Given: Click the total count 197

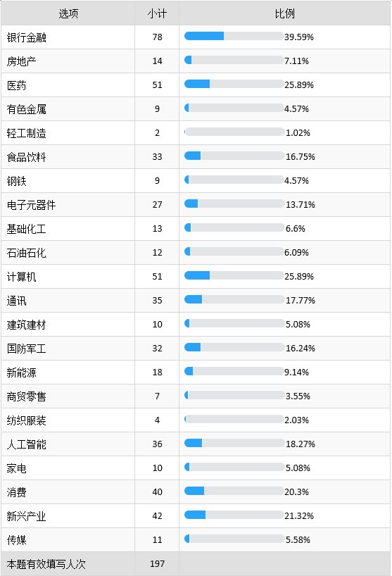Looking at the screenshot, I should tap(157, 563).
